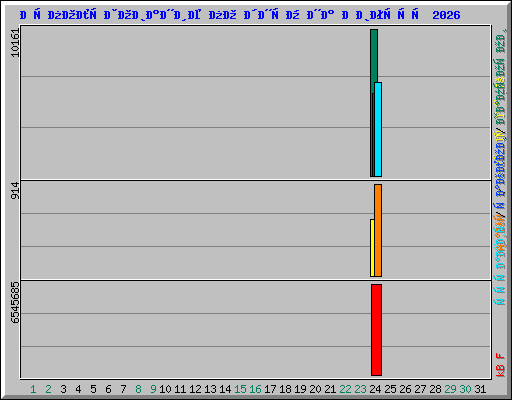Click the 10161 scale value

(15, 43)
